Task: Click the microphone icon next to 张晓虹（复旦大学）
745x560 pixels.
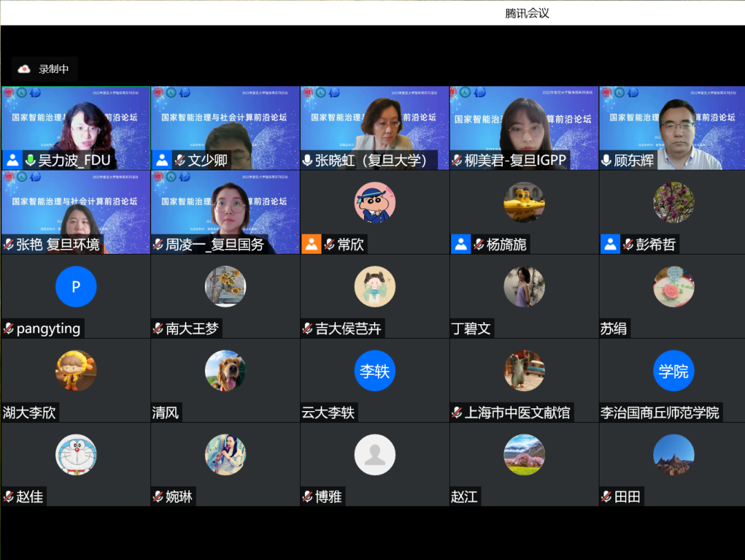Action: pos(308,161)
